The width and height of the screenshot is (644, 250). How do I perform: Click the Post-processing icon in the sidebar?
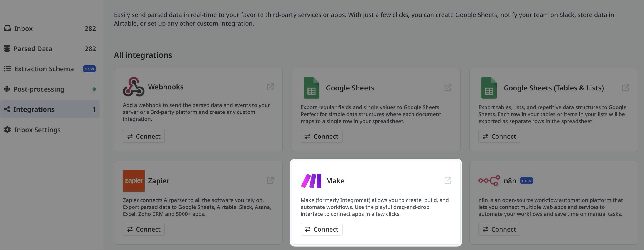[x=7, y=89]
